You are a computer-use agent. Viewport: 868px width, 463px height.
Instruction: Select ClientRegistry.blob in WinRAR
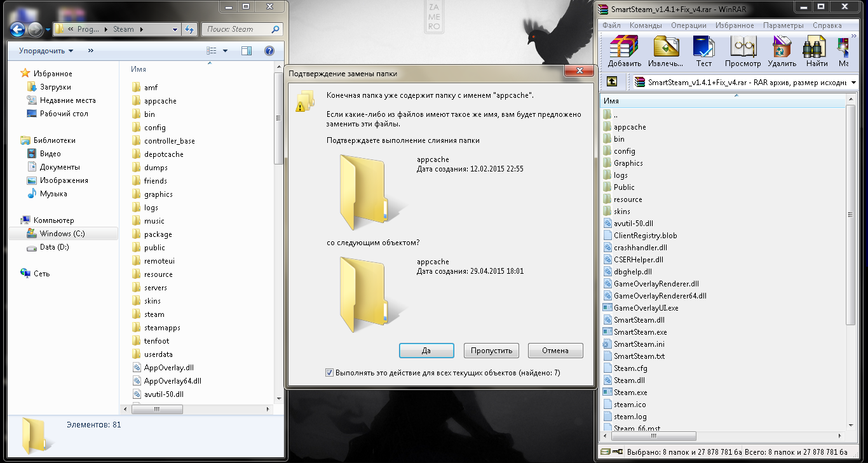(645, 236)
